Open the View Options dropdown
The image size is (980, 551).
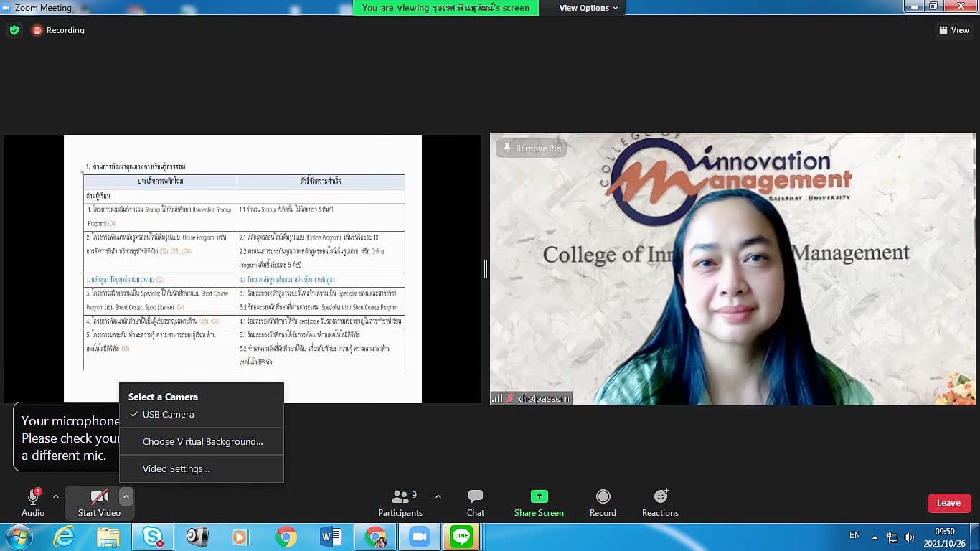point(588,8)
